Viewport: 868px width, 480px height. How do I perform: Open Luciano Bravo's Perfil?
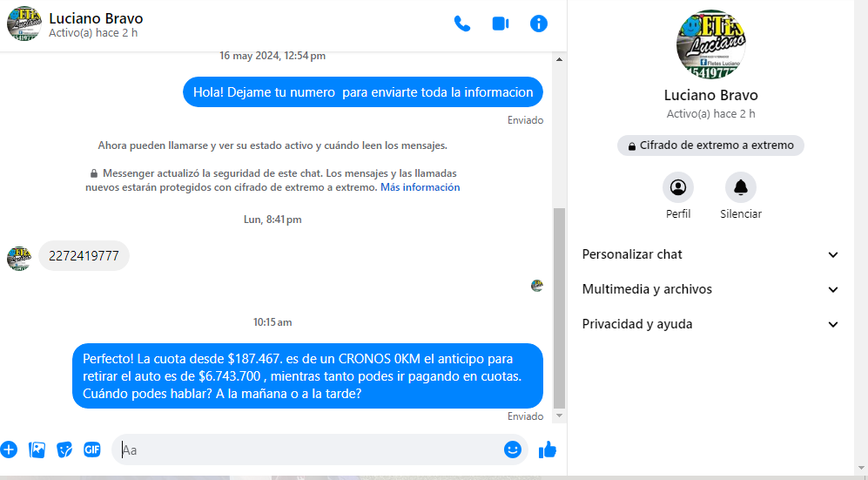click(x=678, y=187)
